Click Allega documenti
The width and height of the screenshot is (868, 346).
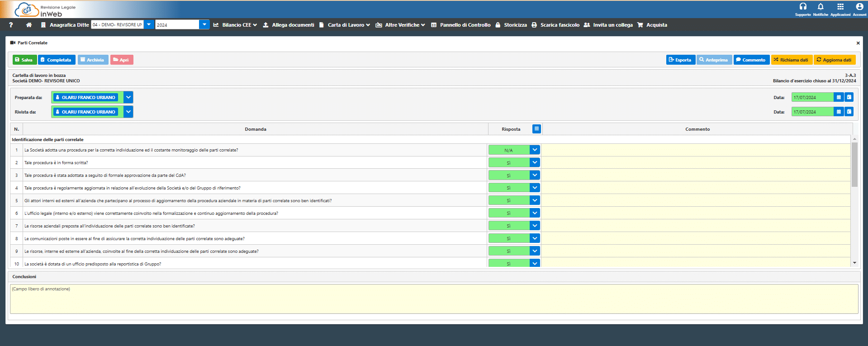[x=289, y=25]
